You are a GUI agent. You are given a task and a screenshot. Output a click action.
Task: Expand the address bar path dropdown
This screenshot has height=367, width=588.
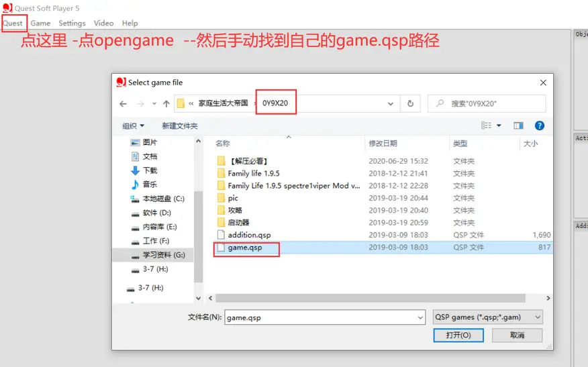[x=391, y=104]
